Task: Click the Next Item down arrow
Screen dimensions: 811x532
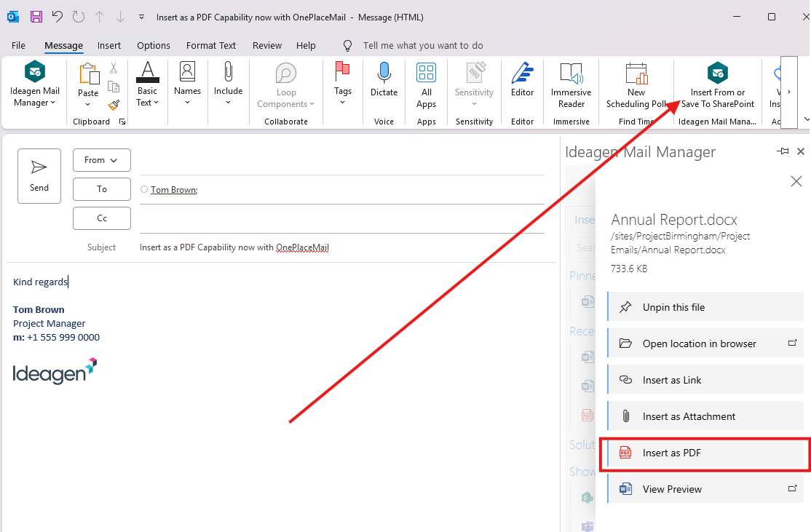Action: (121, 17)
